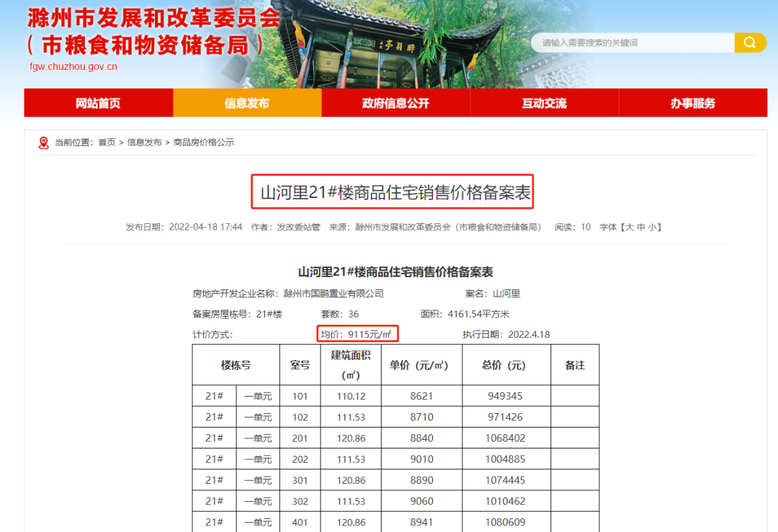This screenshot has width=778, height=532.
Task: Click the 建筑面积 column header
Action: pyautogui.click(x=351, y=366)
